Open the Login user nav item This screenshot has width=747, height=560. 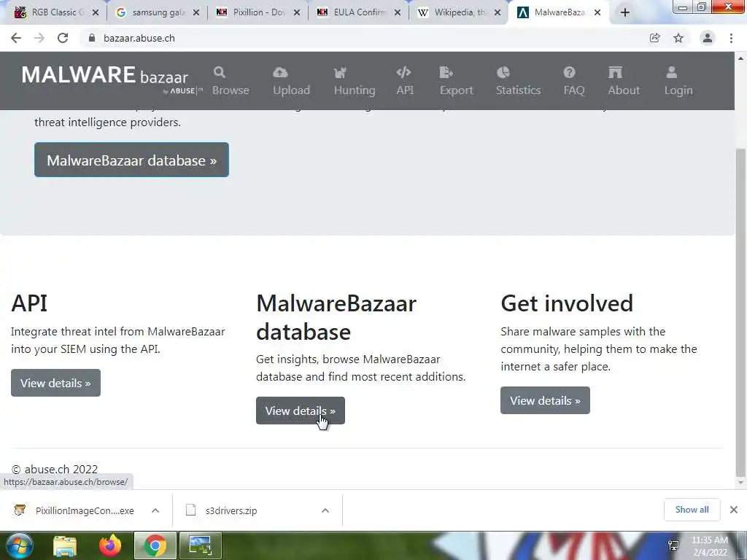click(678, 81)
